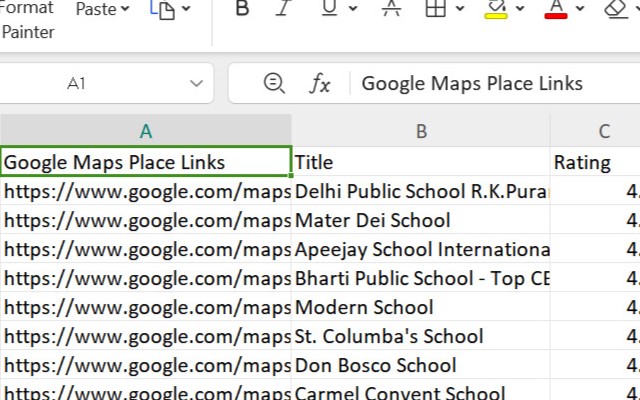Click the Copy icon

[162, 9]
